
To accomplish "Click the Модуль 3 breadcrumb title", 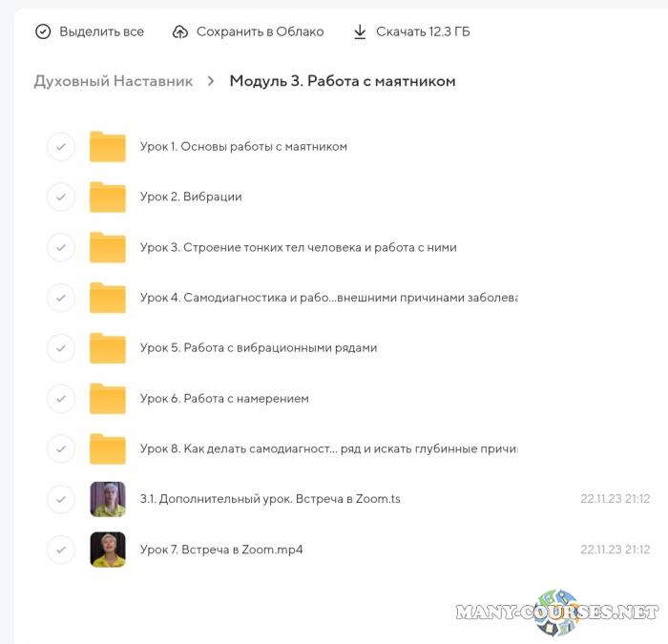I will click(343, 81).
